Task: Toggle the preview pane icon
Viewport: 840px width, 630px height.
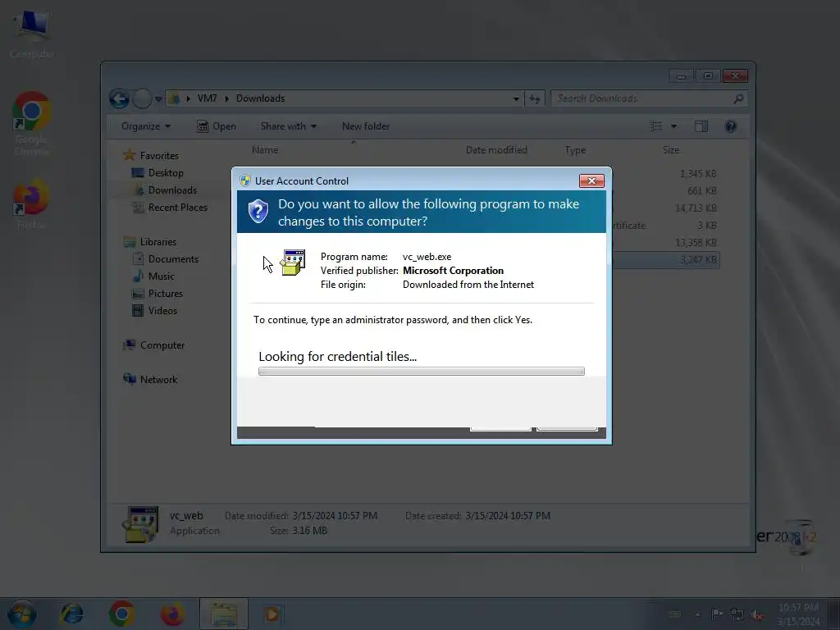Action: (x=701, y=126)
